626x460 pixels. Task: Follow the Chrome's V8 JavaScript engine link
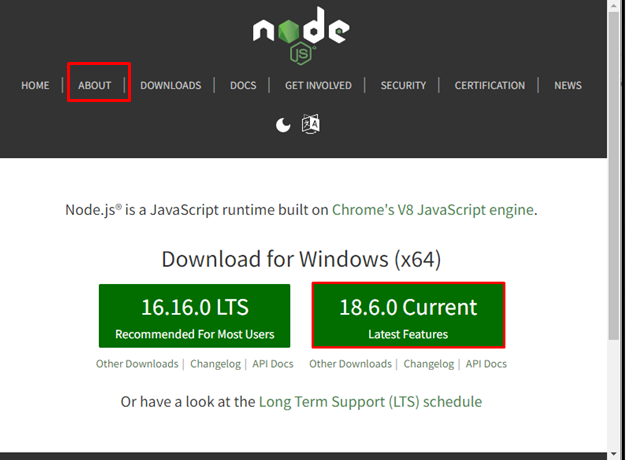pos(433,210)
